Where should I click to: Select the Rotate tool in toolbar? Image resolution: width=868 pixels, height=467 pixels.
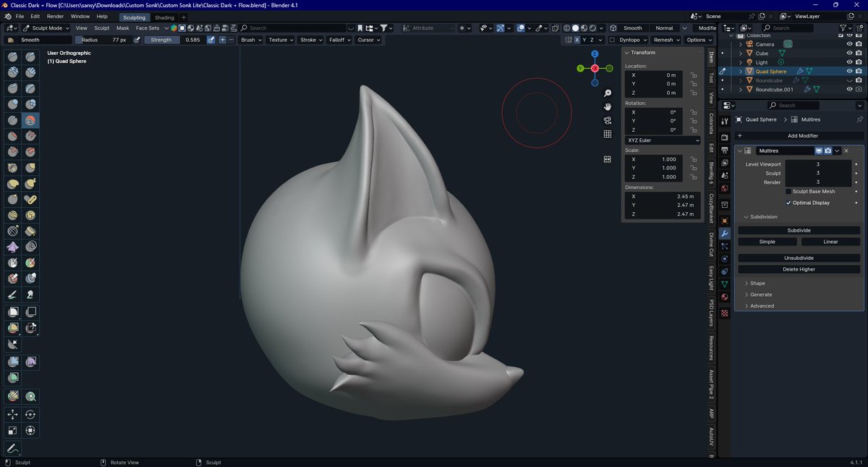(30, 415)
